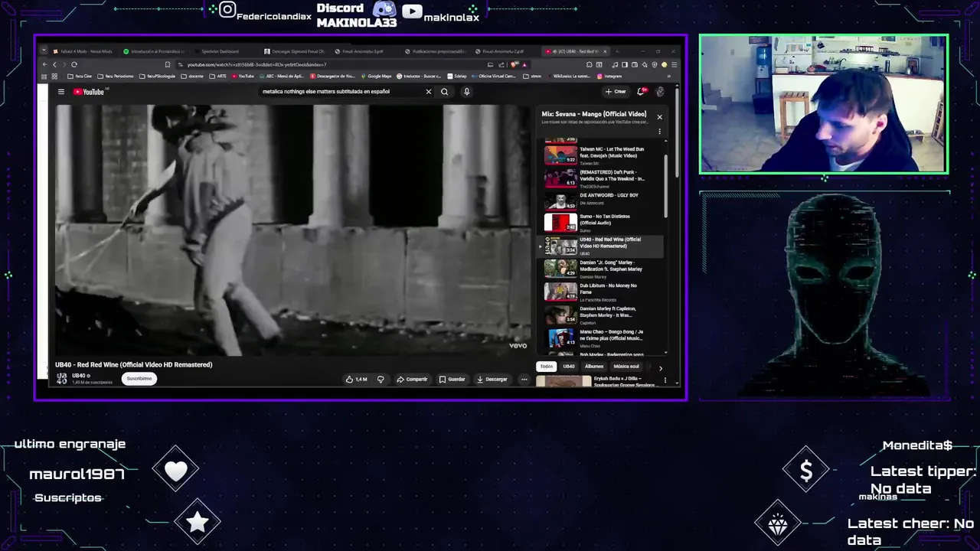Reload the page with browser refresh icon
This screenshot has height=551, width=980.
click(74, 64)
